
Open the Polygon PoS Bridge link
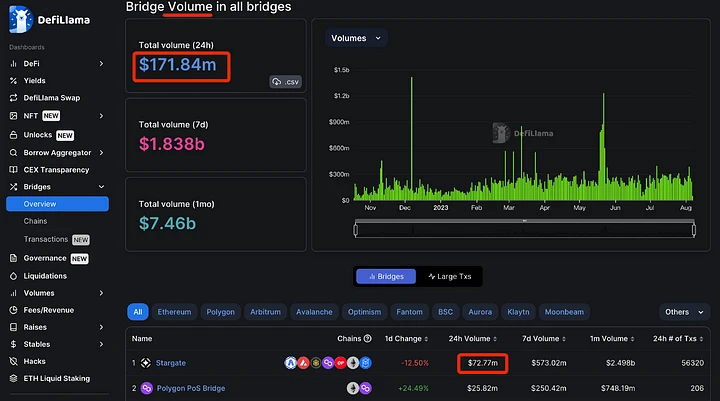pos(195,387)
